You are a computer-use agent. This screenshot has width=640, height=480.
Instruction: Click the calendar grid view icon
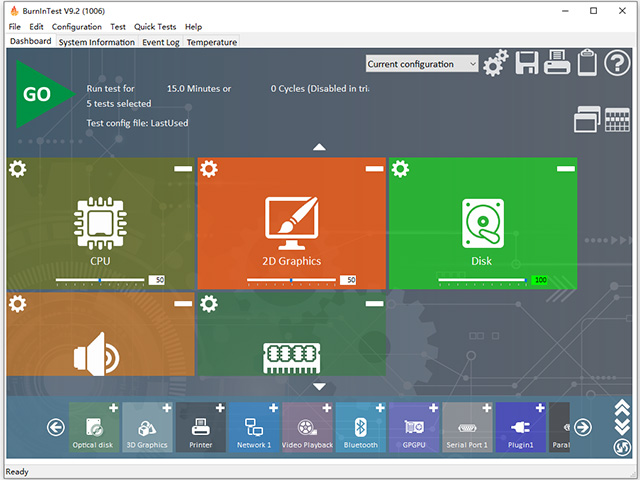point(617,121)
